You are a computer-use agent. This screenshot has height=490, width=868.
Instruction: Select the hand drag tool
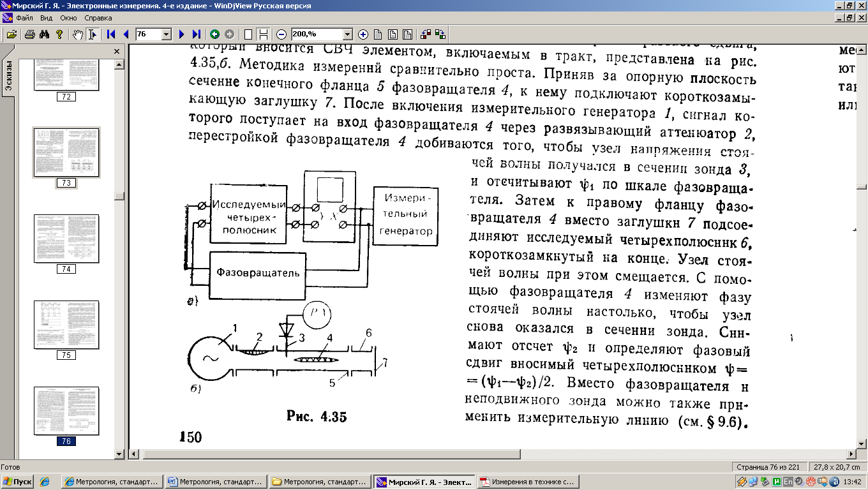tap(78, 34)
